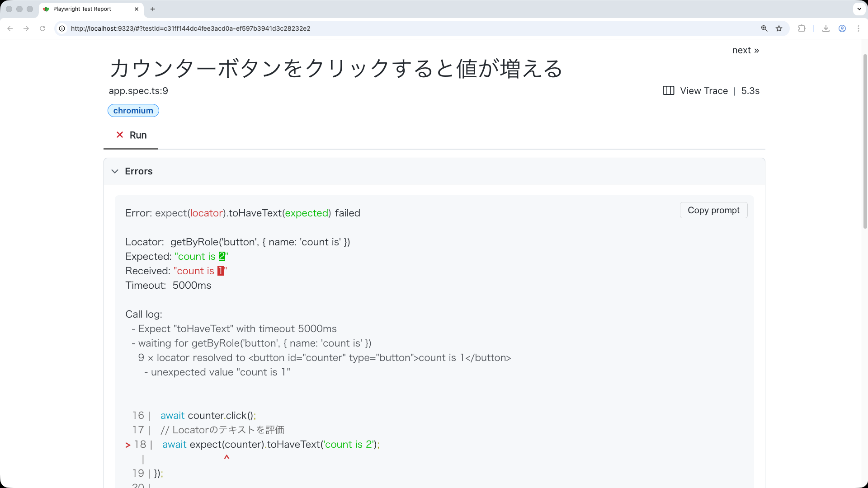Viewport: 868px width, 488px height.
Task: Toggle the bookmark star for this page
Action: point(779,28)
